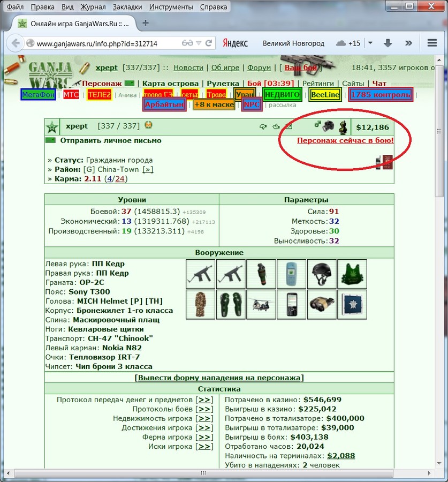Open the OP-2C grenade item image

point(261,274)
